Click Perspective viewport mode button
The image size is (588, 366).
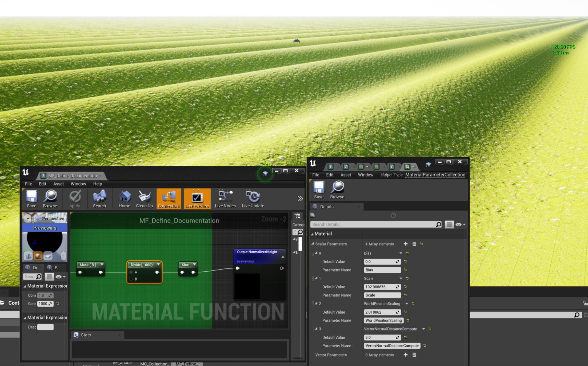click(x=50, y=218)
